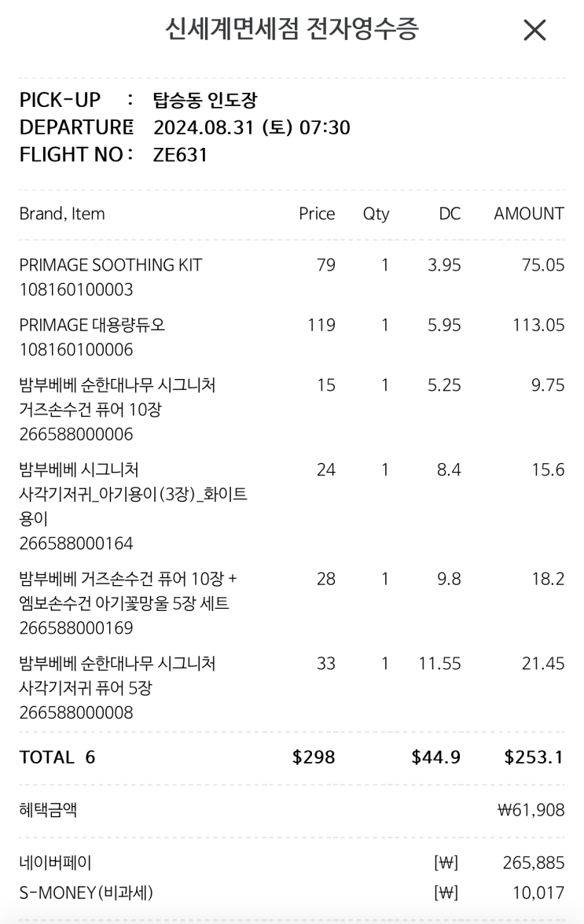This screenshot has height=924, width=584.
Task: Click the AMOUNT column header
Action: 528,214
